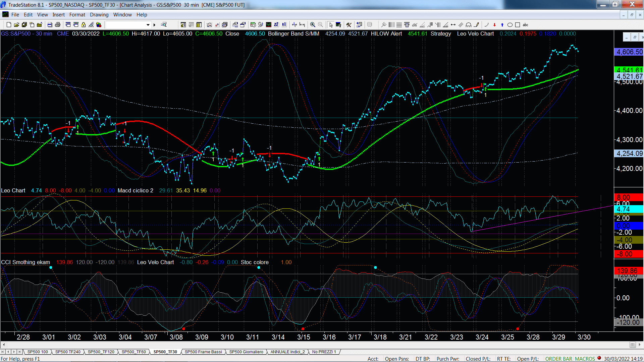
Task: Switch to the SP500 Giornaliero tab
Action: click(246, 352)
